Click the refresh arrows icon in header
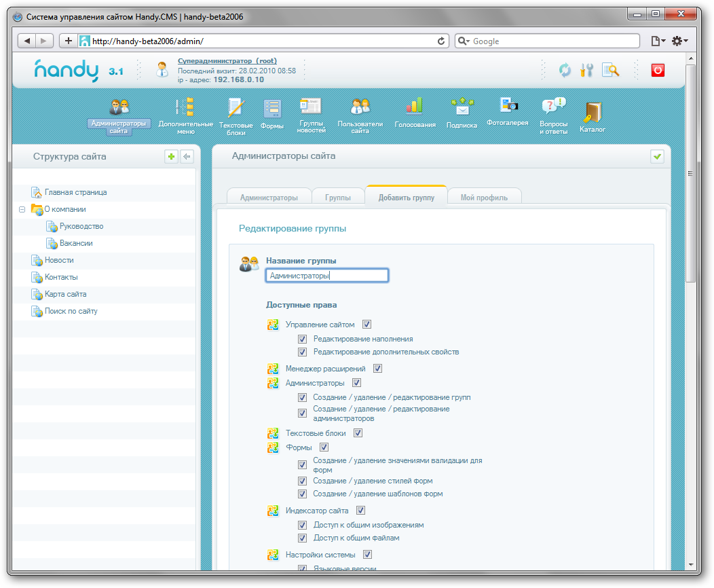714x588 pixels. (x=565, y=70)
